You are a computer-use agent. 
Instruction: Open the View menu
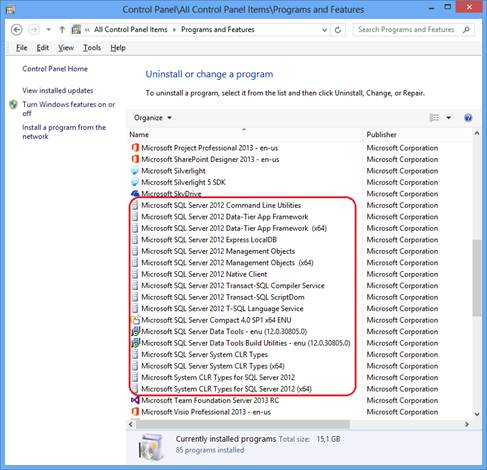[x=66, y=48]
